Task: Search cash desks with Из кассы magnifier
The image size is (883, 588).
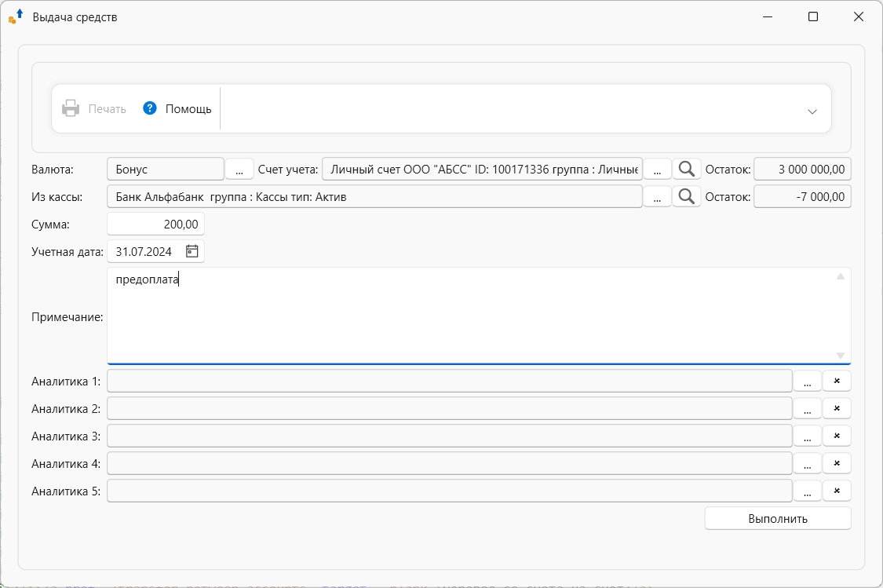Action: pos(687,196)
